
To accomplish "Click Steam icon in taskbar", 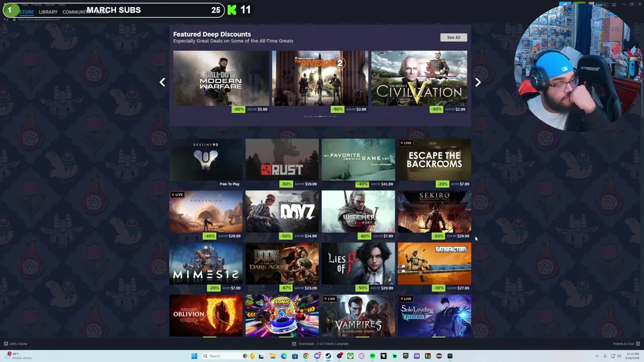I will click(328, 356).
